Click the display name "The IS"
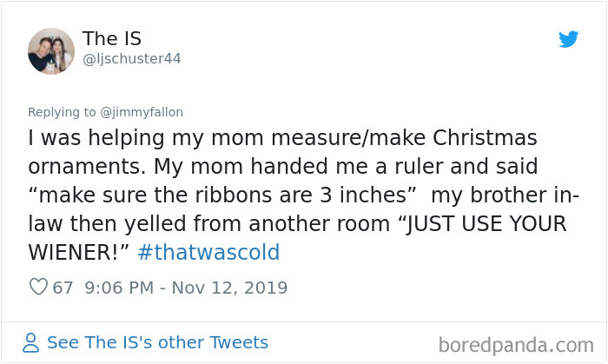608x364 pixels. point(112,38)
